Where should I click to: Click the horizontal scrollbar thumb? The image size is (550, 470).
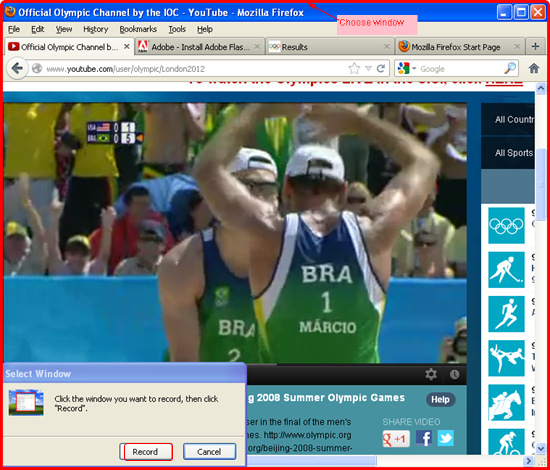coord(311,460)
